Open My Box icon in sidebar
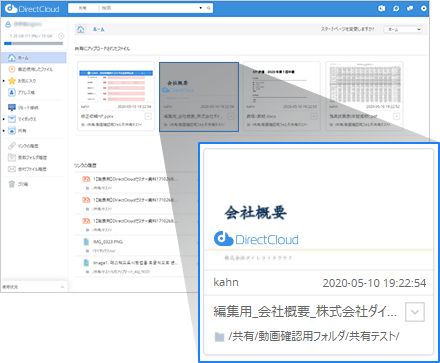Image resolution: width=440 pixels, height=363 pixels. (x=12, y=119)
